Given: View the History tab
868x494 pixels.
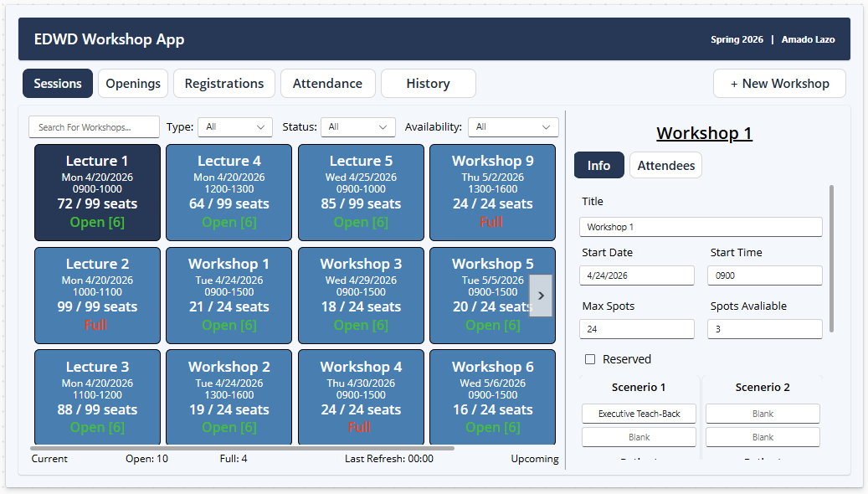Looking at the screenshot, I should click(428, 83).
